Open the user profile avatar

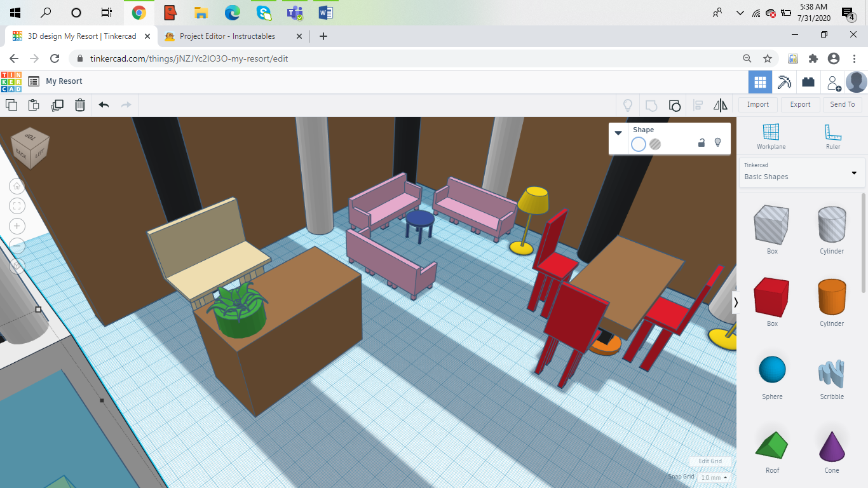pos(857,82)
